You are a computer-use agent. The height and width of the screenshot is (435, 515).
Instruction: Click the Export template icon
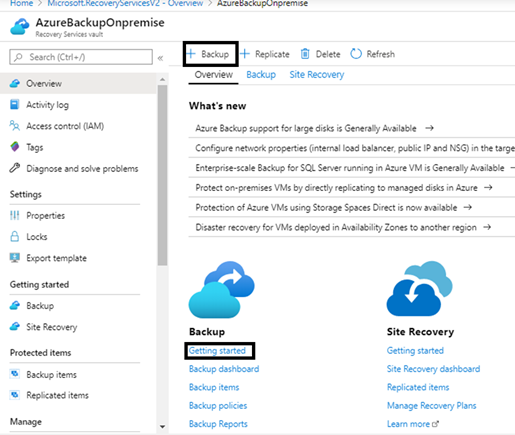tap(15, 258)
